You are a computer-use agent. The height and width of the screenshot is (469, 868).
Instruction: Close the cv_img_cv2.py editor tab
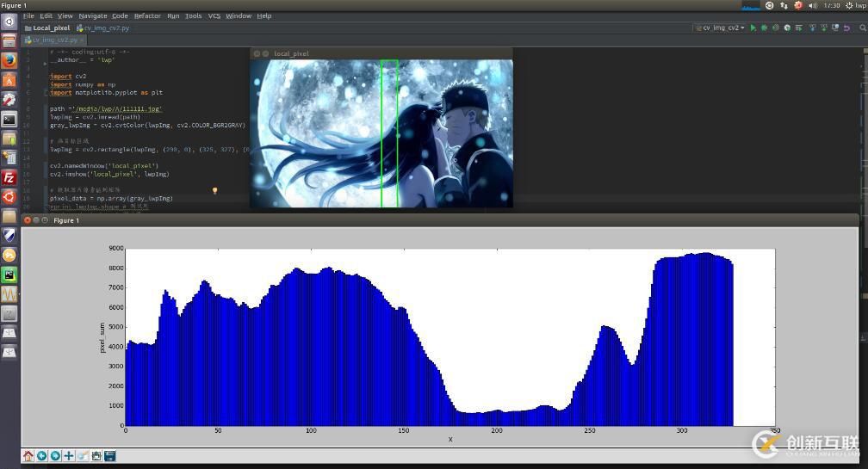pyautogui.click(x=82, y=40)
